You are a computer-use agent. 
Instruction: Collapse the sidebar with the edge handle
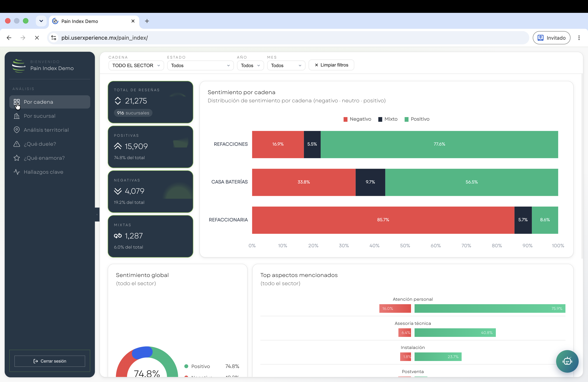tap(97, 215)
